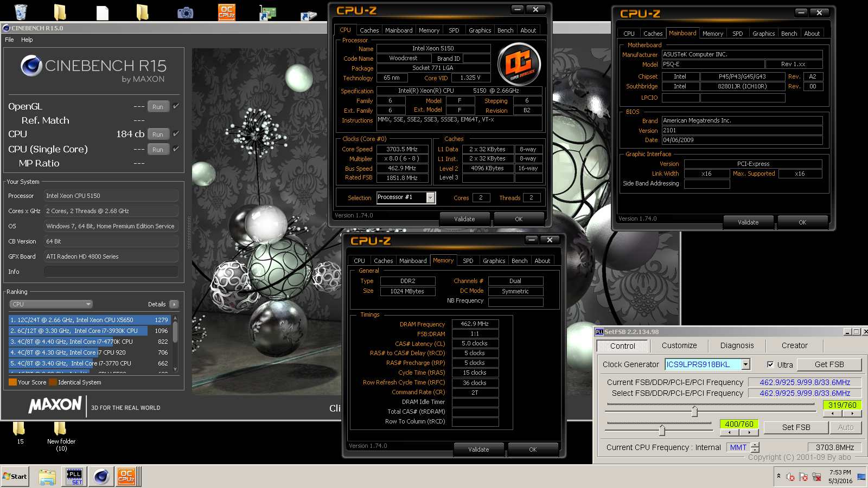This screenshot has height=488, width=868.
Task: Click the ranking list scrollbar in Cinebench
Action: [175, 343]
